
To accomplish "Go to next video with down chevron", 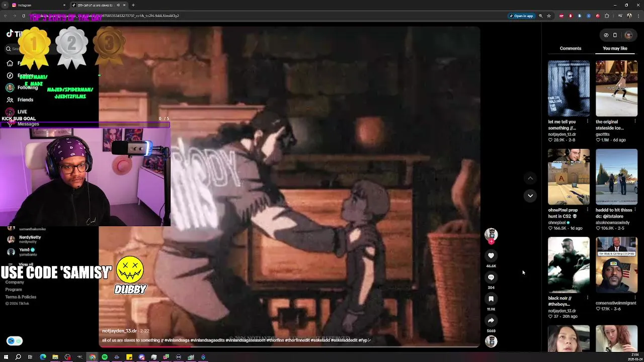I will [x=530, y=196].
